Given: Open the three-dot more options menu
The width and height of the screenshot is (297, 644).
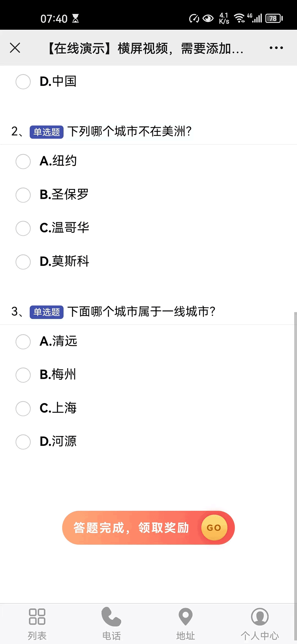Looking at the screenshot, I should click(x=276, y=48).
